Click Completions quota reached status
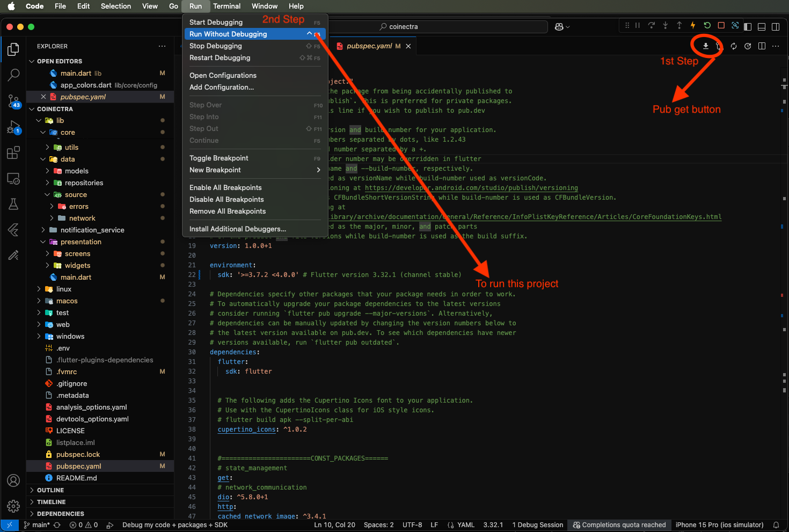789x532 pixels. point(619,525)
